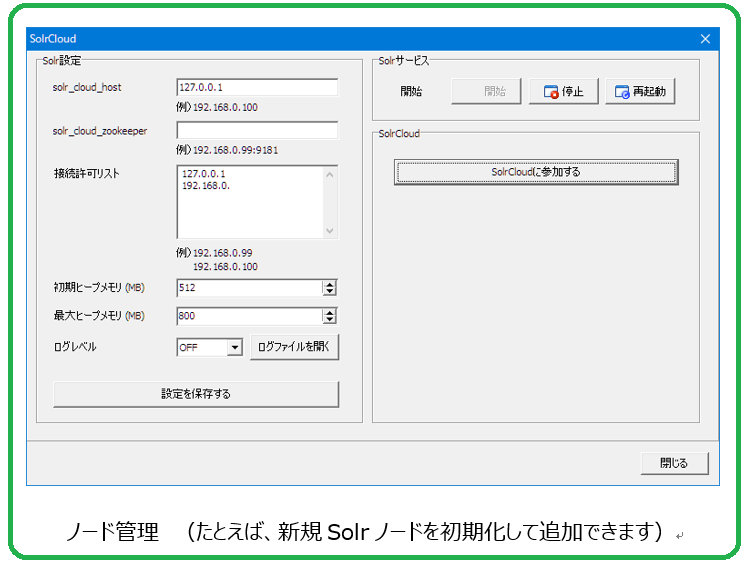The height and width of the screenshot is (565, 746).
Task: Close dialog with 閉じる button
Action: point(675,463)
